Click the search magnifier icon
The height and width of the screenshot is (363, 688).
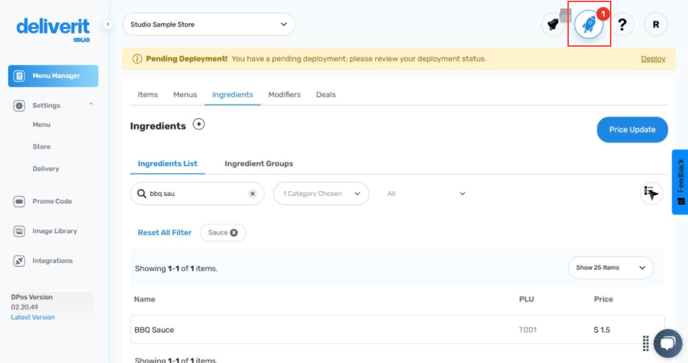pos(141,194)
